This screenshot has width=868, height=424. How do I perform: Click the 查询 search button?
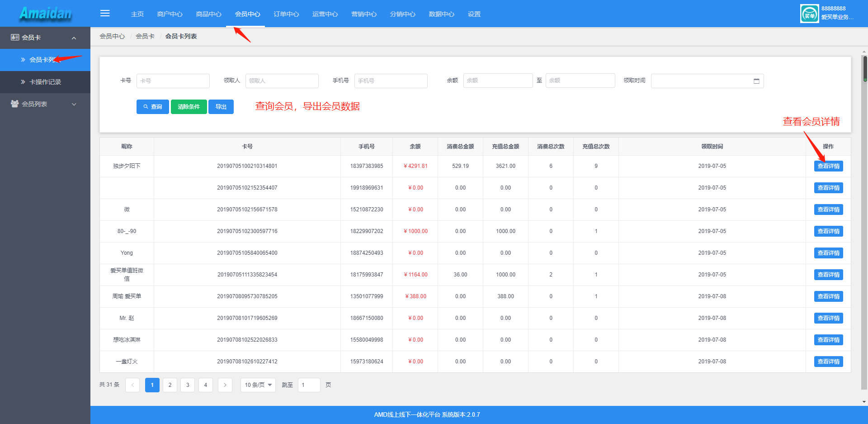tap(153, 107)
